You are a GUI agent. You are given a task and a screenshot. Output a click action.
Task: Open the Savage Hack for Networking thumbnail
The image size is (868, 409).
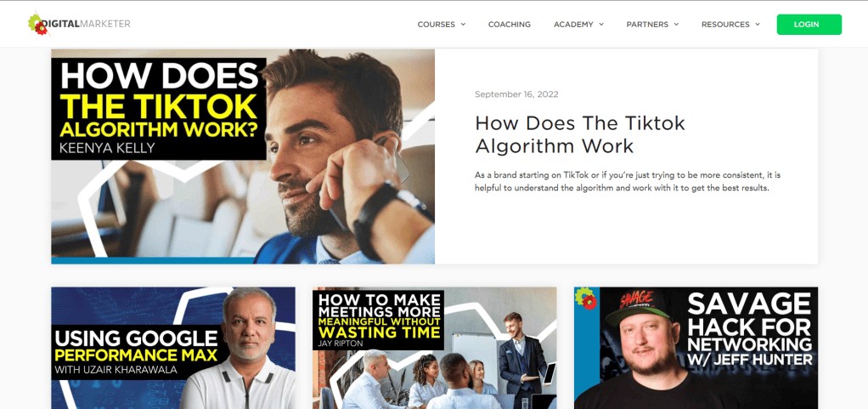click(x=696, y=348)
